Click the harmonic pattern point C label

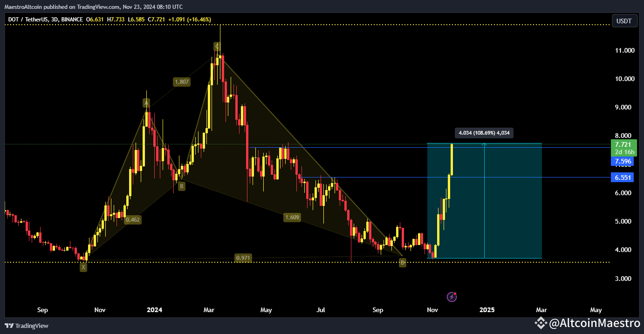[217, 46]
